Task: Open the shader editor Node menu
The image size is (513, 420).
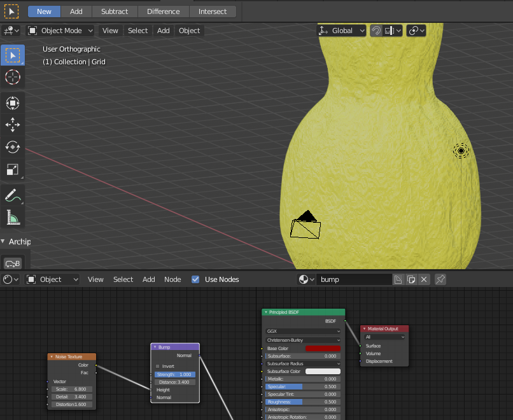Action: pos(172,279)
